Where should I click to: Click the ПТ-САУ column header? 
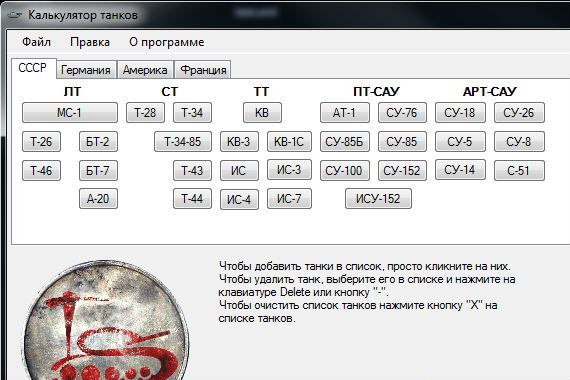pos(376,92)
